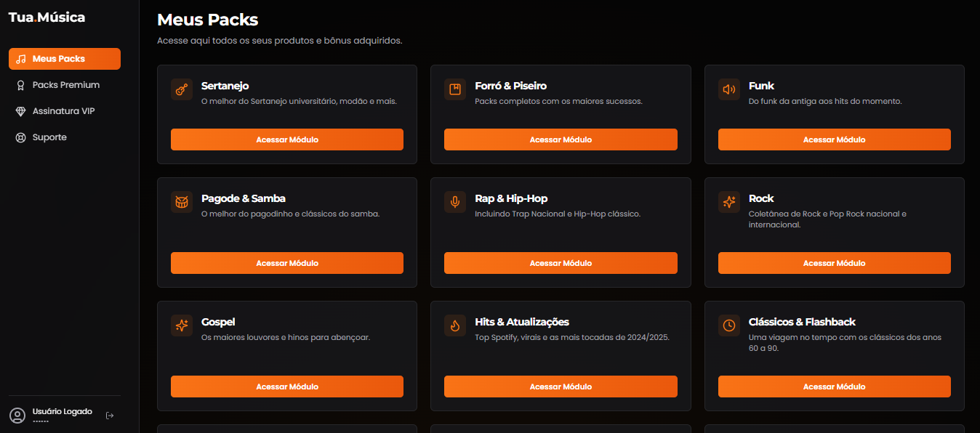Viewport: 980px width, 433px height.
Task: Select the sparkle icon on the Gospel card
Action: point(181,325)
